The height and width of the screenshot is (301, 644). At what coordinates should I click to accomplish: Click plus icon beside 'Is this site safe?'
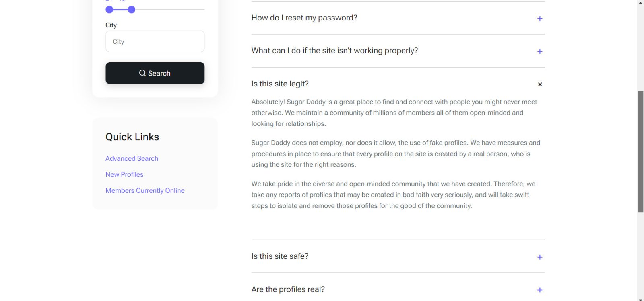pyautogui.click(x=540, y=257)
